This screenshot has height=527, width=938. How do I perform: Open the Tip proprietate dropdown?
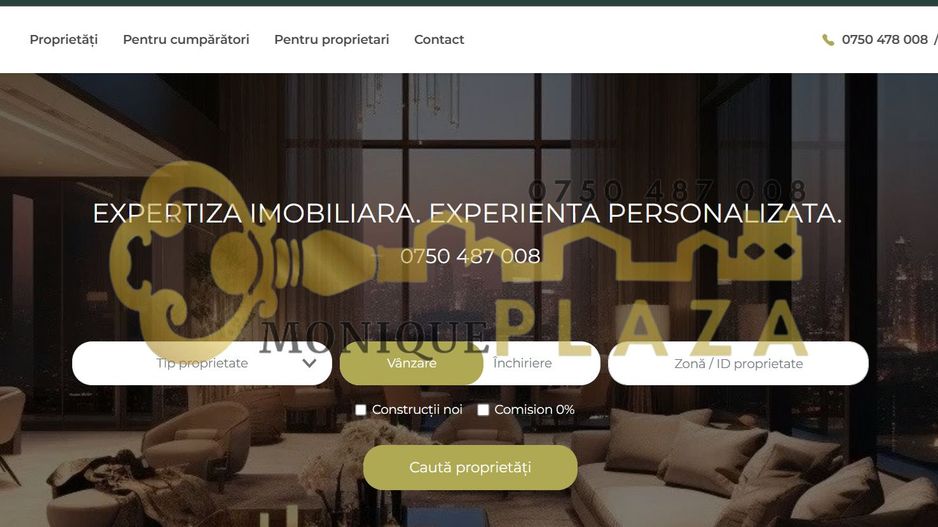click(x=202, y=363)
